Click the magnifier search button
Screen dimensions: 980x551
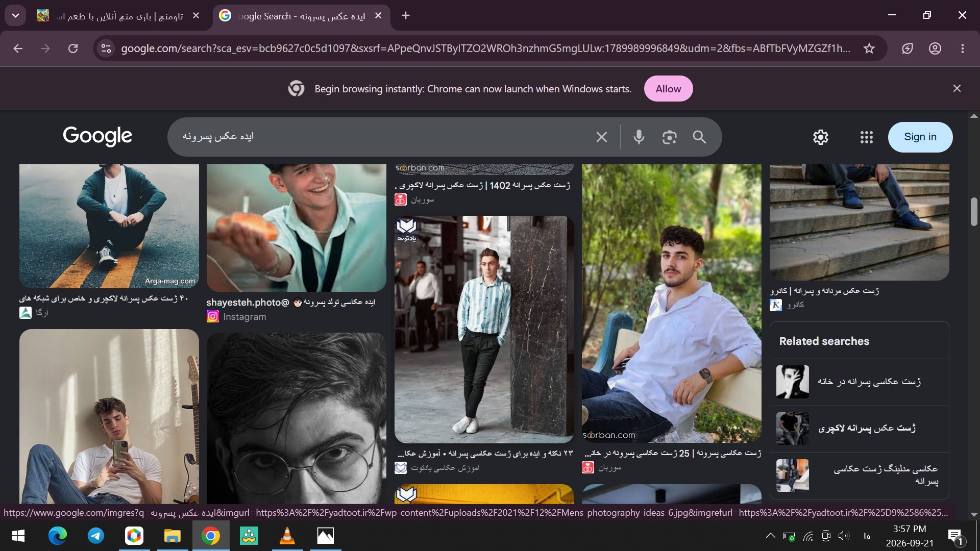click(699, 137)
